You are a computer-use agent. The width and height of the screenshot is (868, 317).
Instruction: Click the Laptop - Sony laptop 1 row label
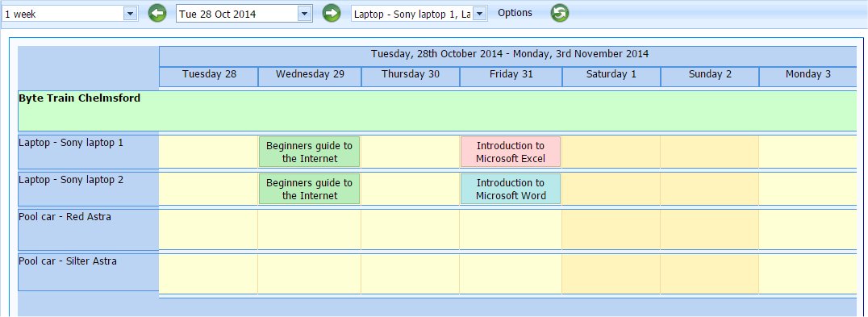click(71, 143)
